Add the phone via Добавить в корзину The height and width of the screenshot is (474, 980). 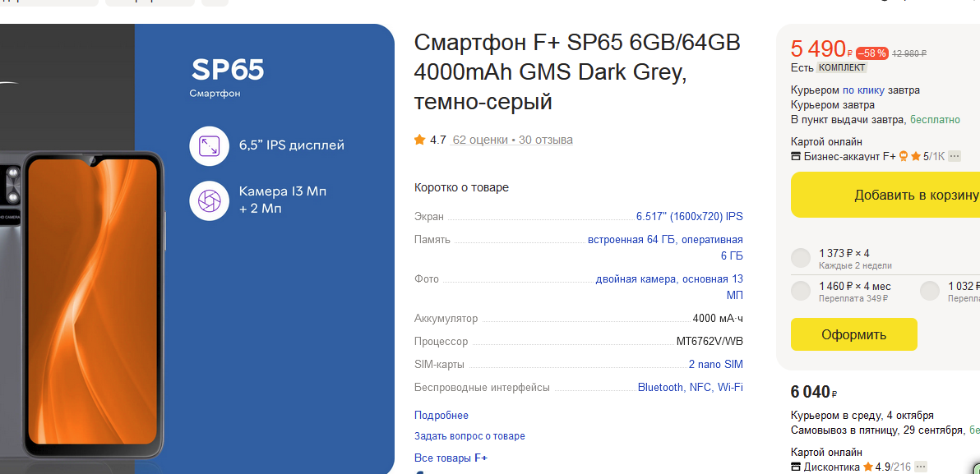click(x=885, y=195)
